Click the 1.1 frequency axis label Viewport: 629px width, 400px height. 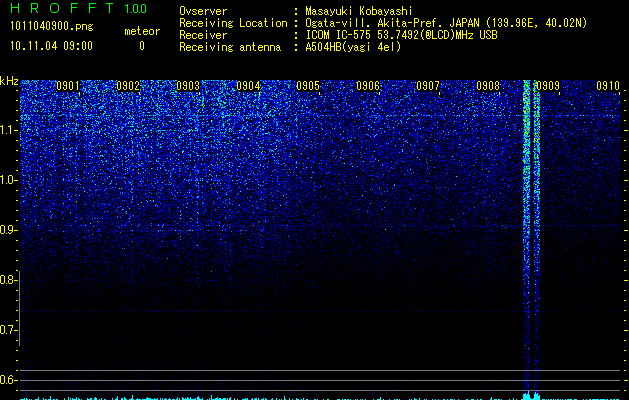coord(7,130)
